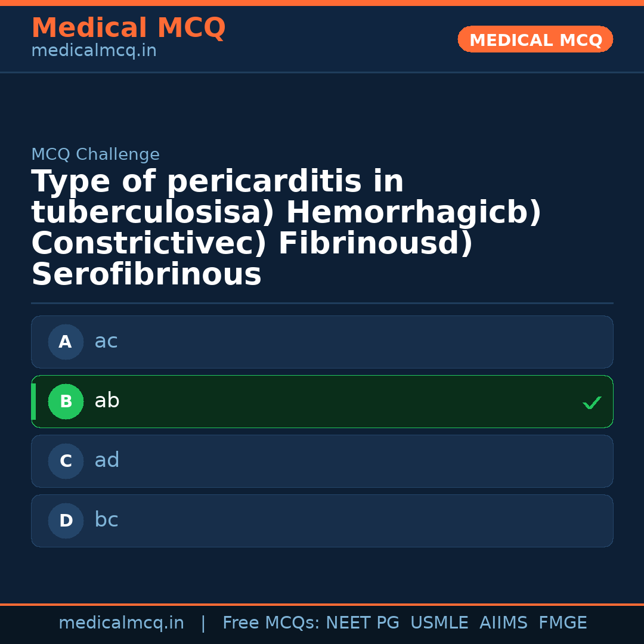Viewport: 644px width, 644px height.
Task: Select answer option text "ac"
Action: point(106,342)
